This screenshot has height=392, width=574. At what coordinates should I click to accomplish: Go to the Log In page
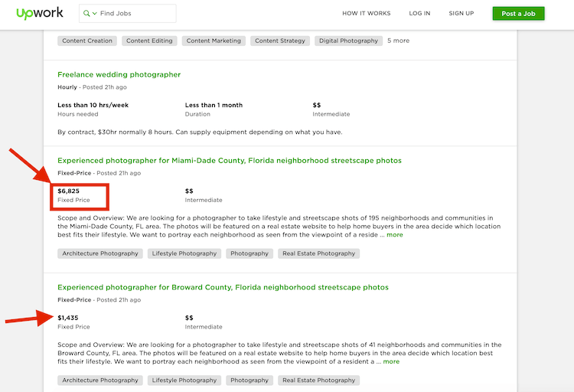(419, 14)
